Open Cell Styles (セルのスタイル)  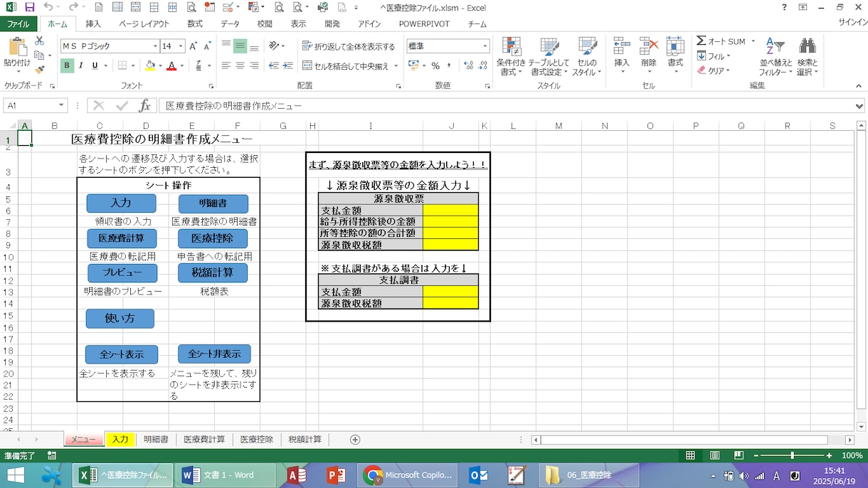587,57
